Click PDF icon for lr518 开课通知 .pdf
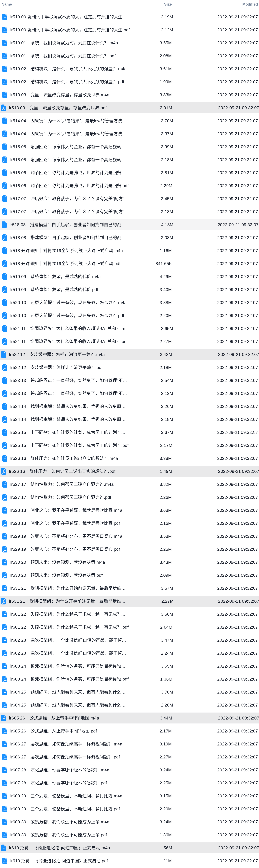This screenshot has width=259, height=868. (x=5, y=263)
